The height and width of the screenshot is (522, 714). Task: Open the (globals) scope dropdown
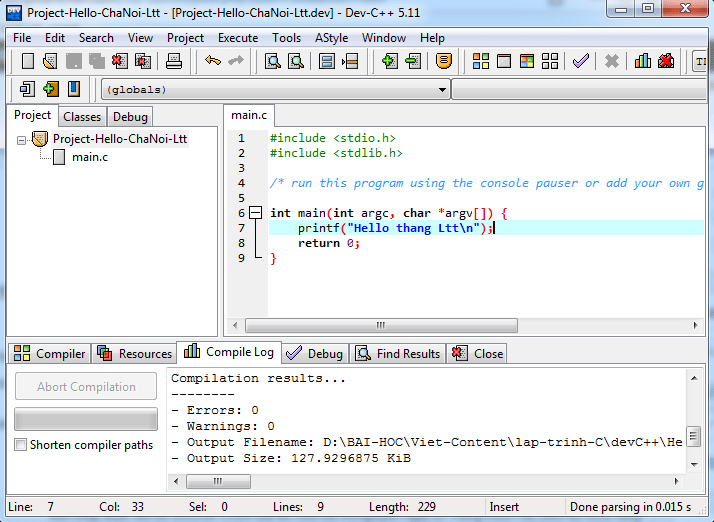[x=442, y=90]
